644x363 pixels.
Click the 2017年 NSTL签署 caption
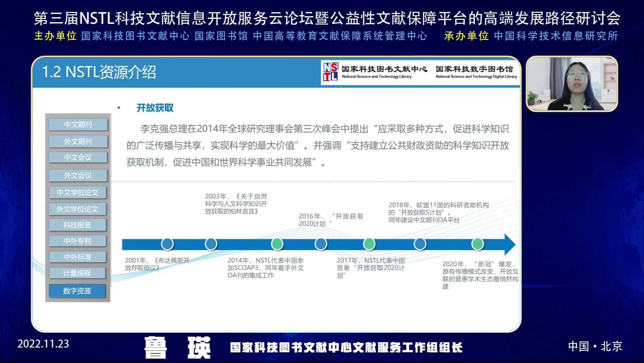[x=371, y=268]
